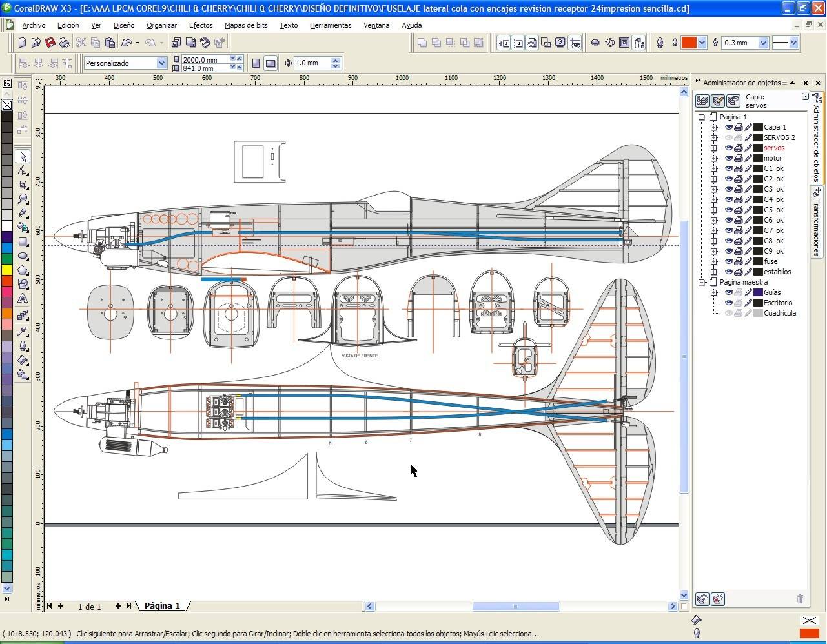Open the Herramientas menu
This screenshot has height=644, width=827.
[x=330, y=25]
